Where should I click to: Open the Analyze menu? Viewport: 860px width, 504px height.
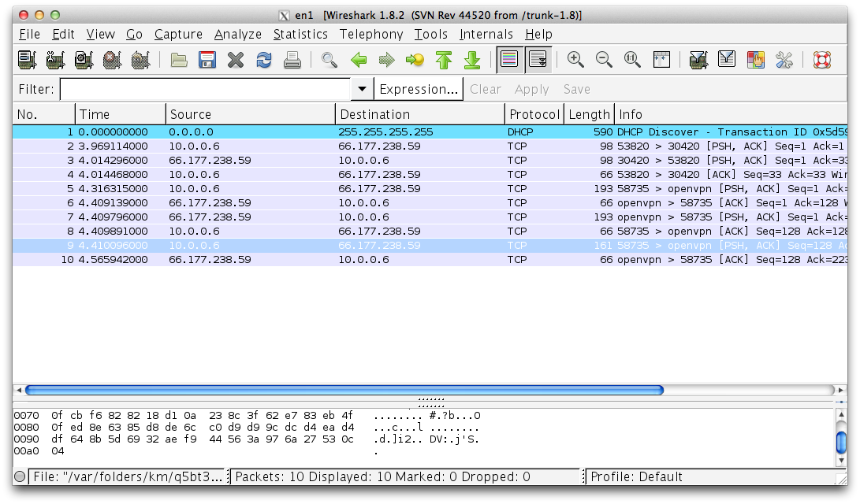pos(237,35)
